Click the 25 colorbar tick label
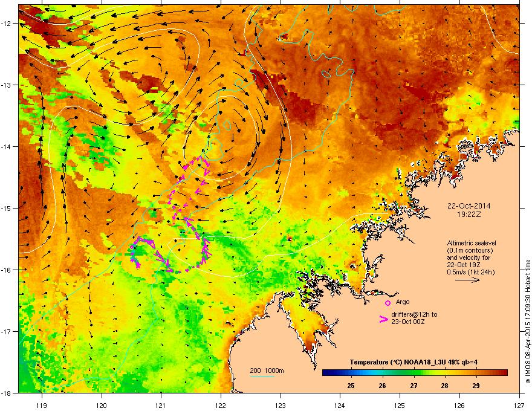Screen dimensions: 532x411 point(351,386)
